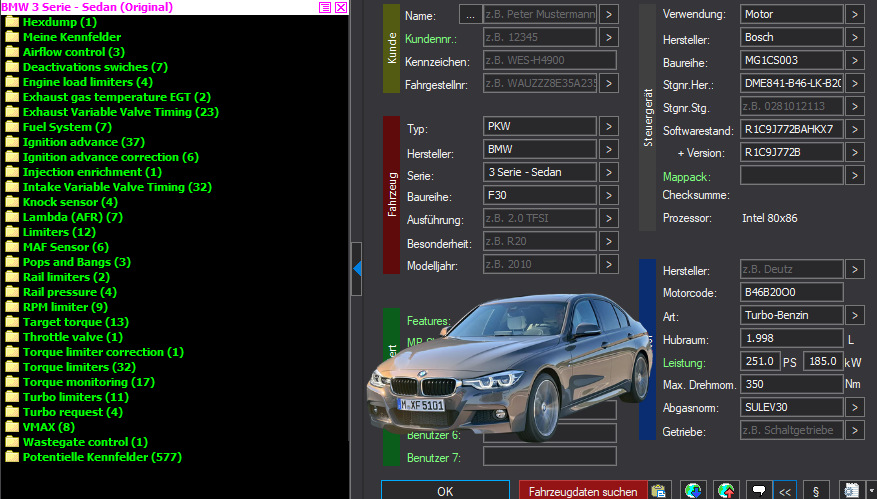Select Rail limiters (2) folder
The width and height of the screenshot is (877, 499).
click(58, 277)
